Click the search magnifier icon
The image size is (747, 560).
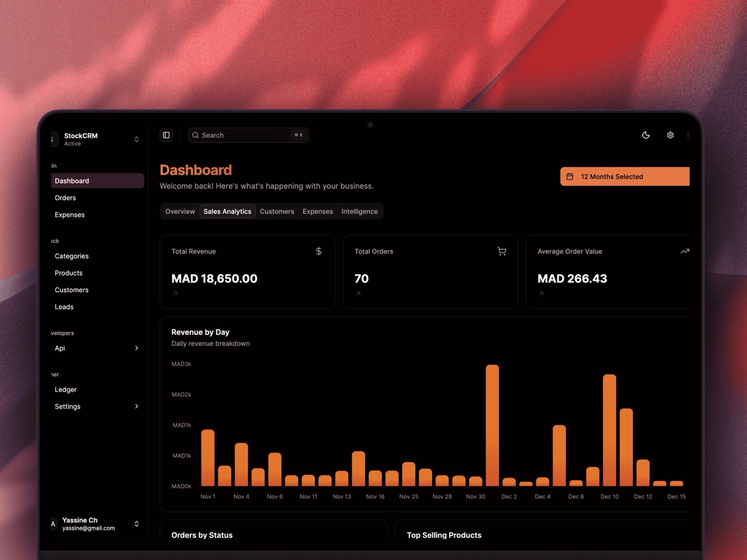(196, 135)
